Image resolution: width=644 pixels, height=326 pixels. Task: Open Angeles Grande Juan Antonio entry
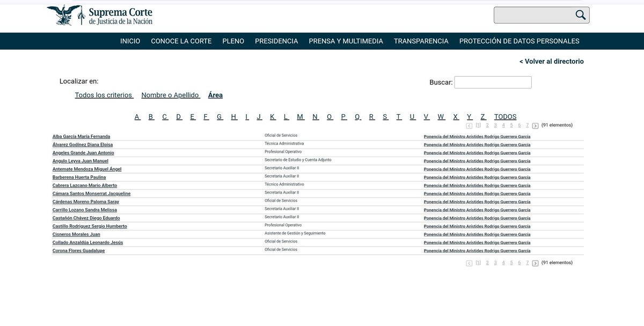[x=83, y=153]
